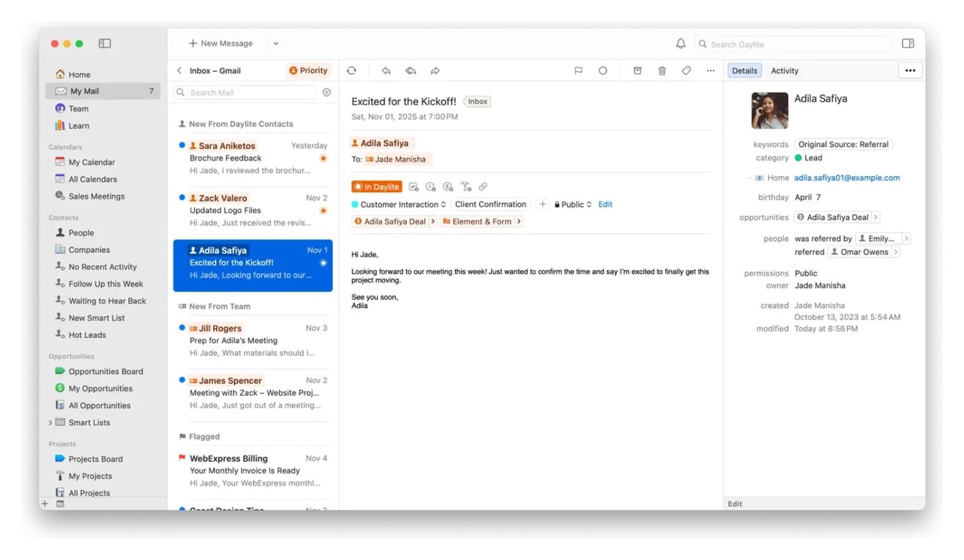964x560 pixels.
Task: Open the New Message dropdown arrow
Action: 276,44
